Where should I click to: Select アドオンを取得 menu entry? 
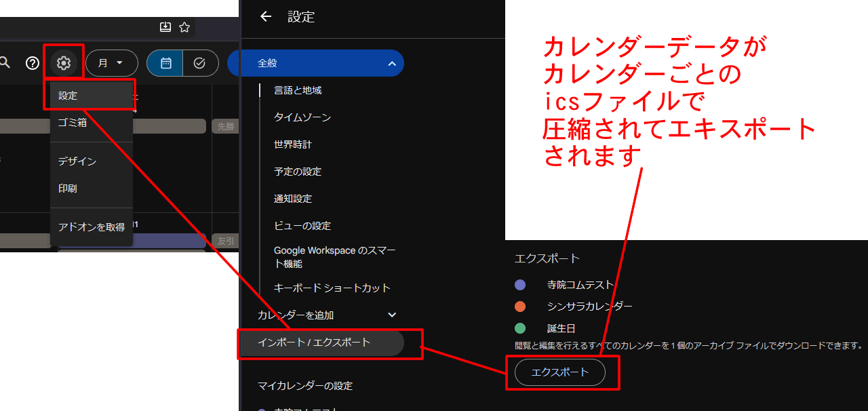click(91, 227)
